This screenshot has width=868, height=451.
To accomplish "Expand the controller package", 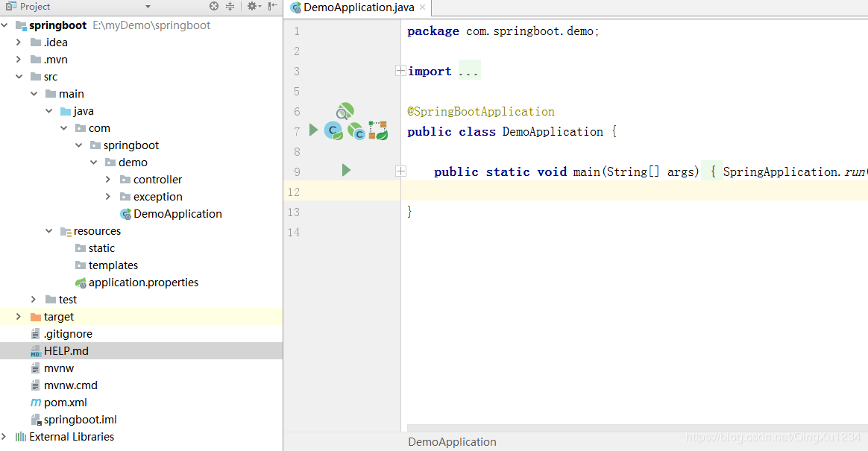I will point(109,180).
